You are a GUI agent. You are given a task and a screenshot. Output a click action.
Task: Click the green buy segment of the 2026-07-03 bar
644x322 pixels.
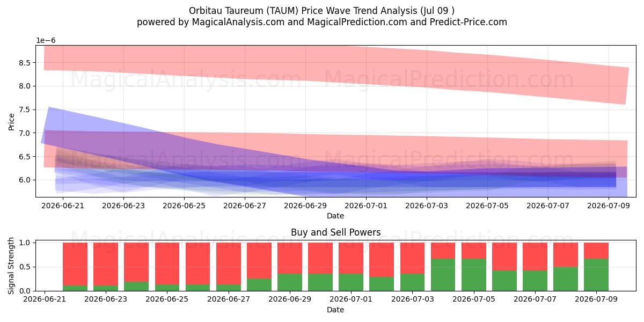point(413,282)
